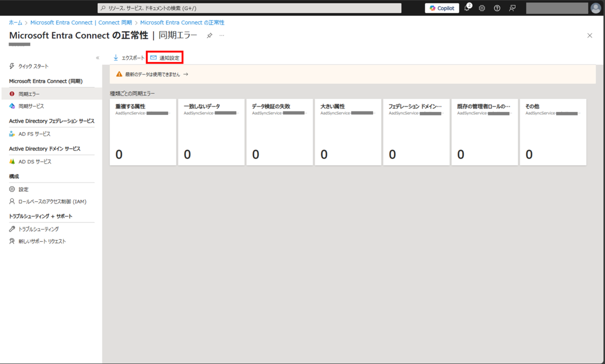Click the トラブルシューティング + サポート section label
Screen dimensions: 605x364
pyautogui.click(x=41, y=216)
